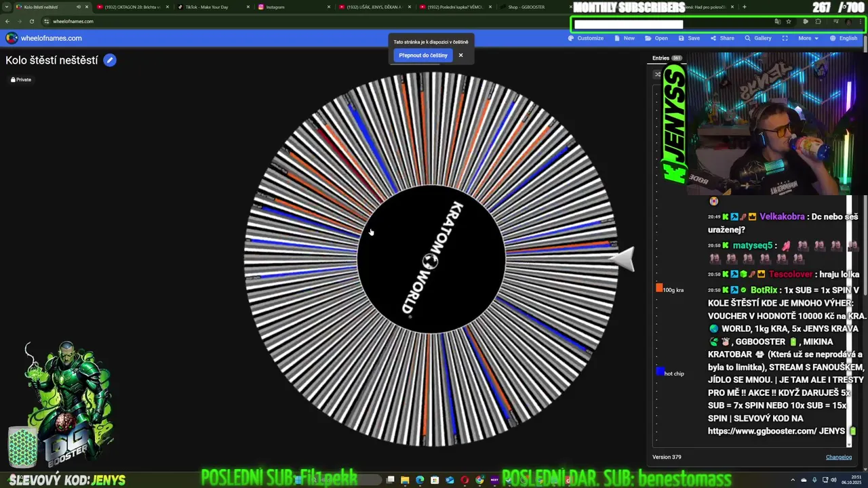The height and width of the screenshot is (488, 868).
Task: Open Opera browser from the taskbar
Action: point(465,480)
